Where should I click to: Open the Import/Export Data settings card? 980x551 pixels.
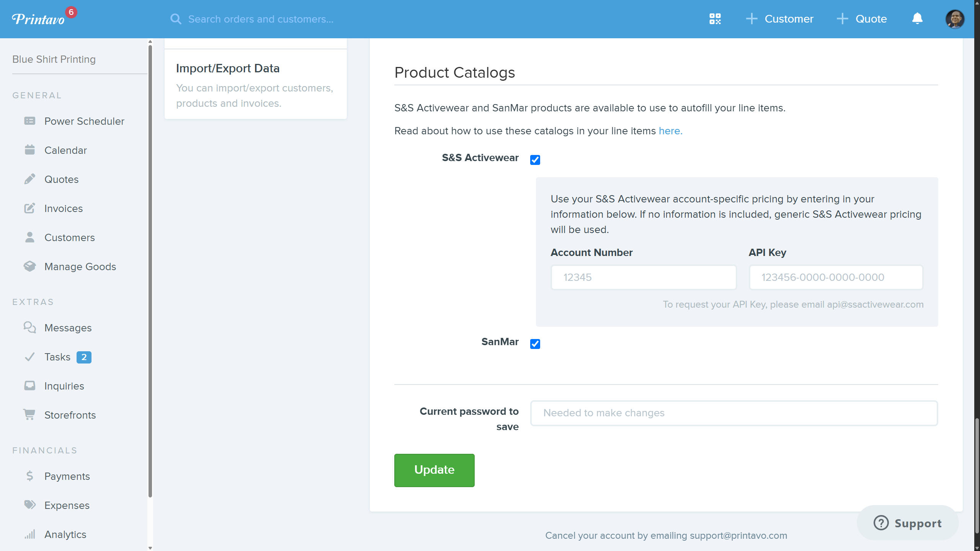(256, 84)
